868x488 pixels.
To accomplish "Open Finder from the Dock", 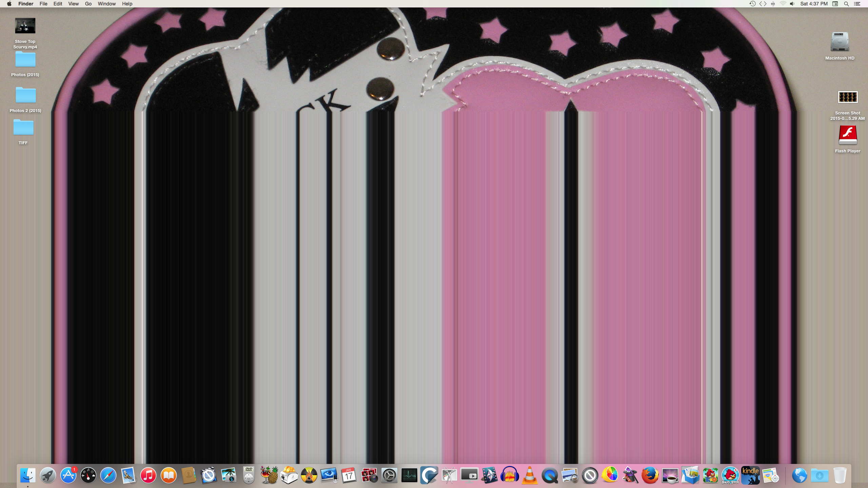I will [28, 475].
